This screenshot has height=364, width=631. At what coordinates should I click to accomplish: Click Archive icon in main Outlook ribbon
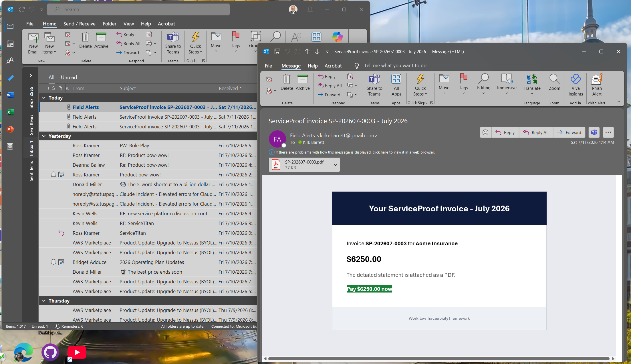[x=101, y=40]
